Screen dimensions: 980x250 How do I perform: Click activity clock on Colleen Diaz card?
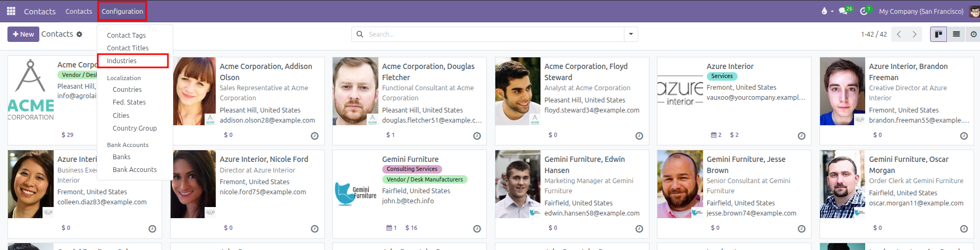(153, 229)
